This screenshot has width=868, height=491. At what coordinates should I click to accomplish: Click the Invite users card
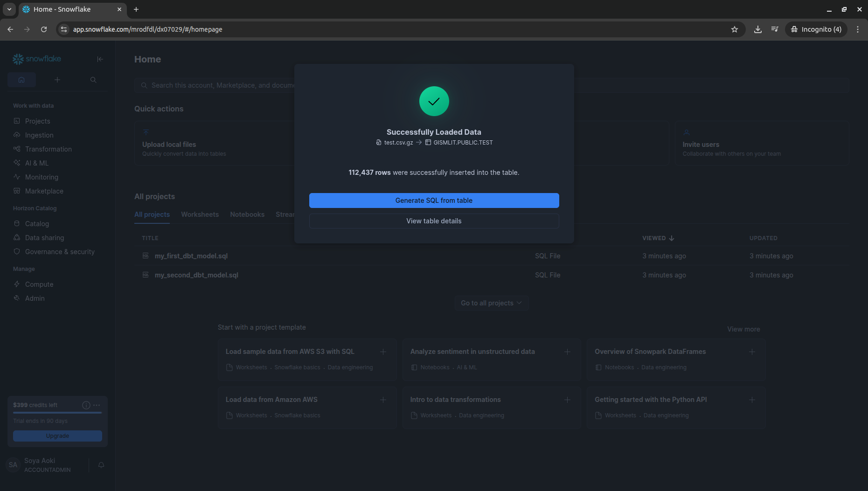(762, 143)
